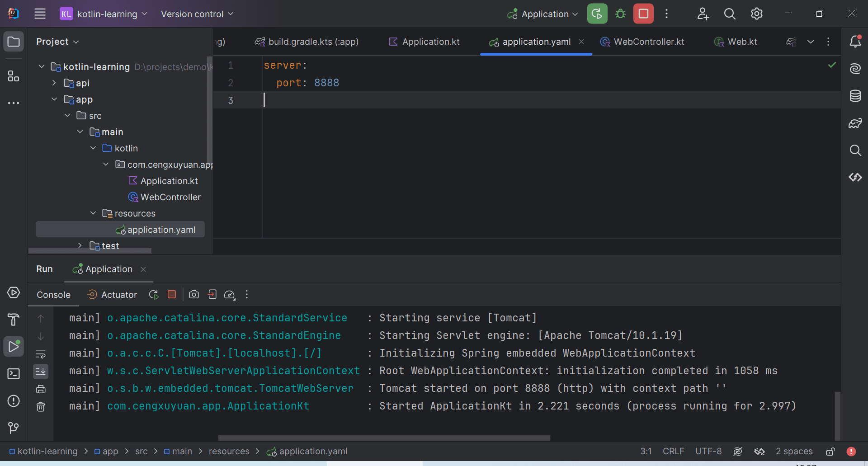The width and height of the screenshot is (868, 466).
Task: Start debugging with the bug icon
Action: coord(620,14)
